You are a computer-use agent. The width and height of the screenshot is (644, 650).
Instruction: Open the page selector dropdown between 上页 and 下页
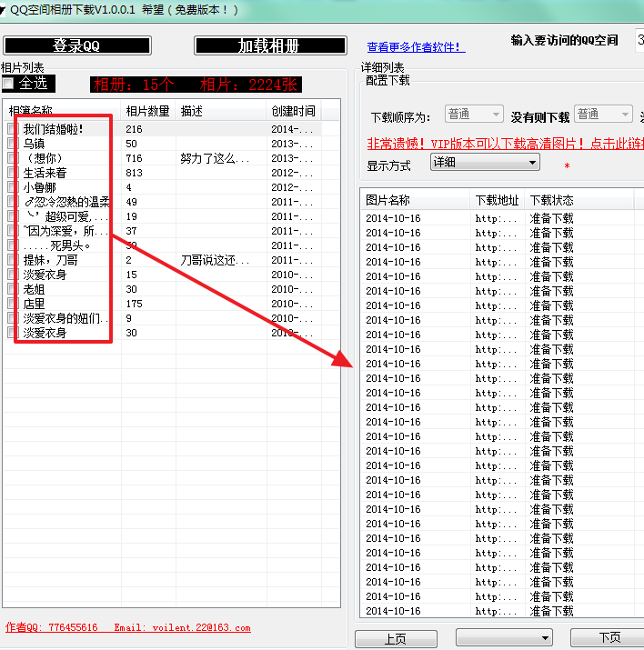coord(504,637)
